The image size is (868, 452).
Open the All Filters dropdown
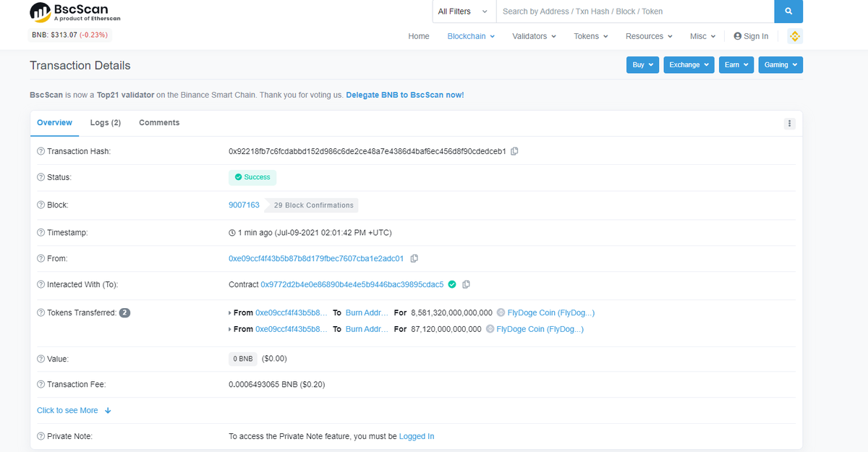coord(464,12)
